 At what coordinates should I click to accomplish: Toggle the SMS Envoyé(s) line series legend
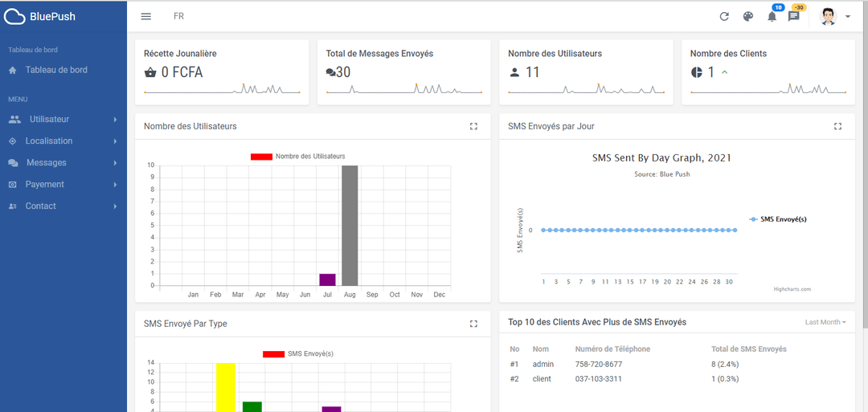(778, 218)
